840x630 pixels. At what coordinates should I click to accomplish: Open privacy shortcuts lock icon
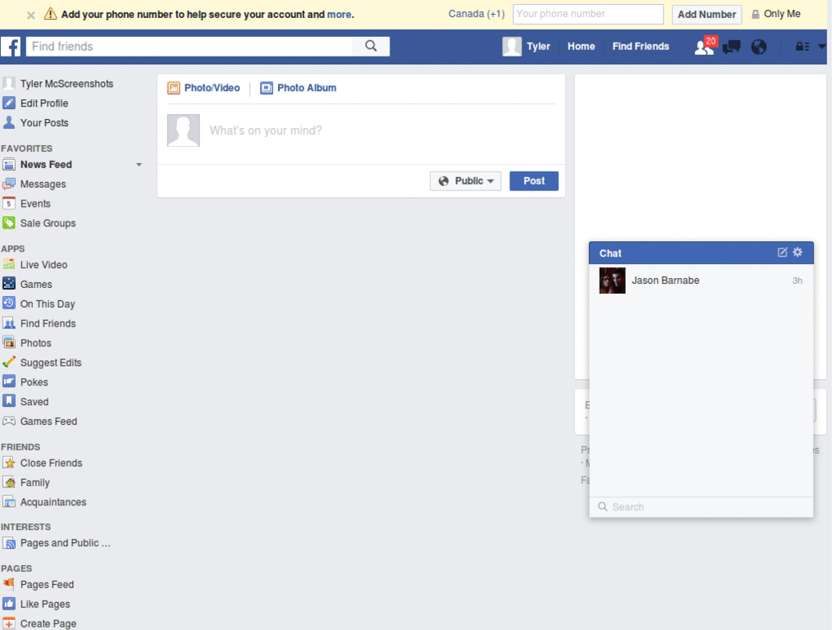pyautogui.click(x=802, y=47)
